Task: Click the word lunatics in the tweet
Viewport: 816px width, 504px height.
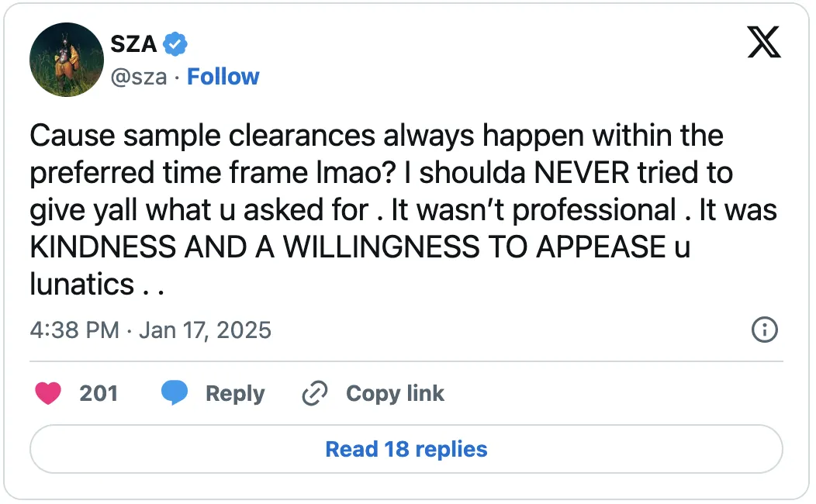Action: pyautogui.click(x=82, y=285)
